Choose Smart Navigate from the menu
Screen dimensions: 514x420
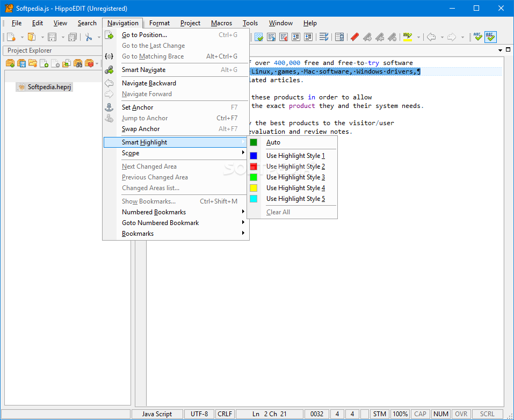[176, 69]
